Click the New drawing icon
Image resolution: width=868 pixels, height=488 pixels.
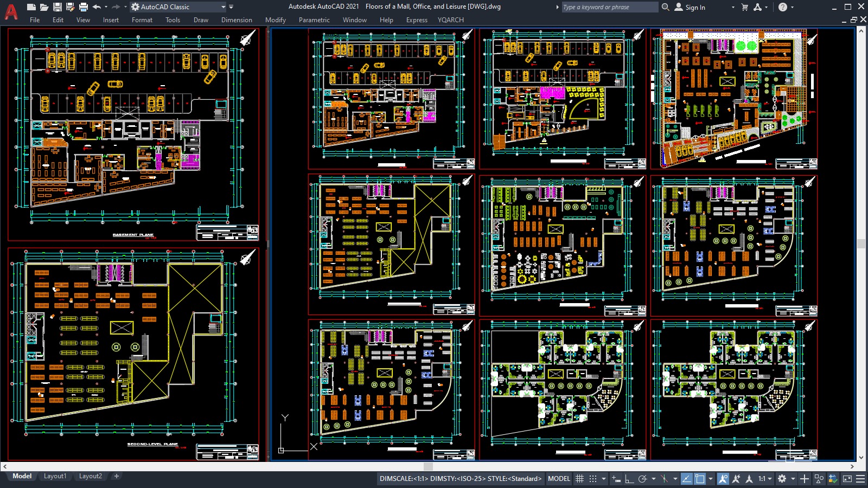pyautogui.click(x=31, y=7)
